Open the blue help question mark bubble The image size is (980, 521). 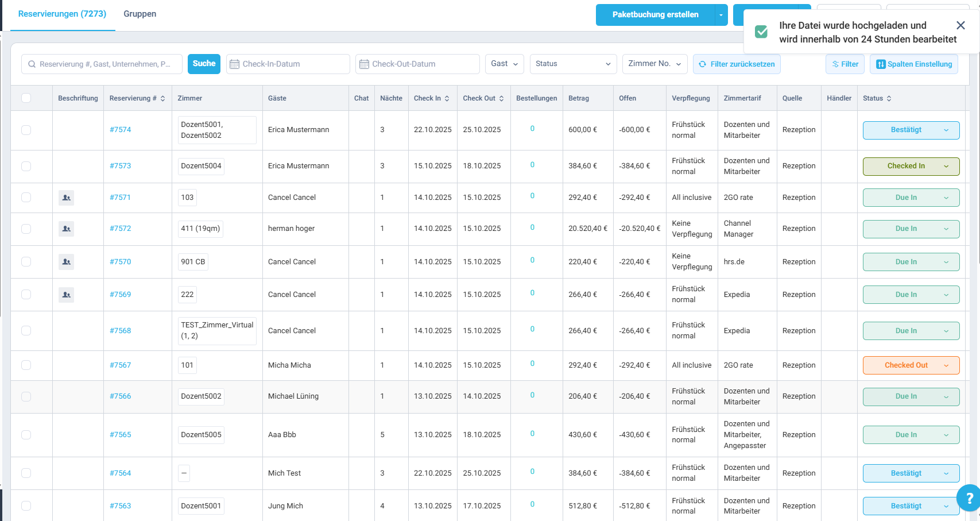[x=969, y=498]
